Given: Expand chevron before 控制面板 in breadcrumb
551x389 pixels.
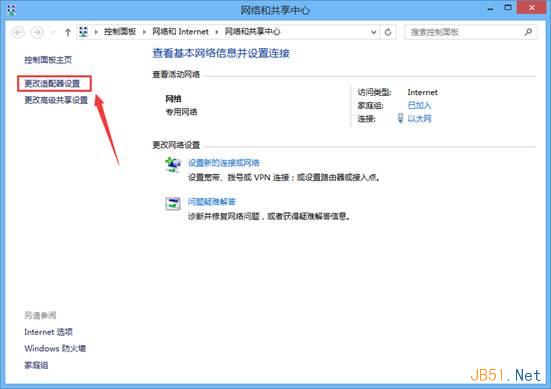Looking at the screenshot, I should 96,32.
